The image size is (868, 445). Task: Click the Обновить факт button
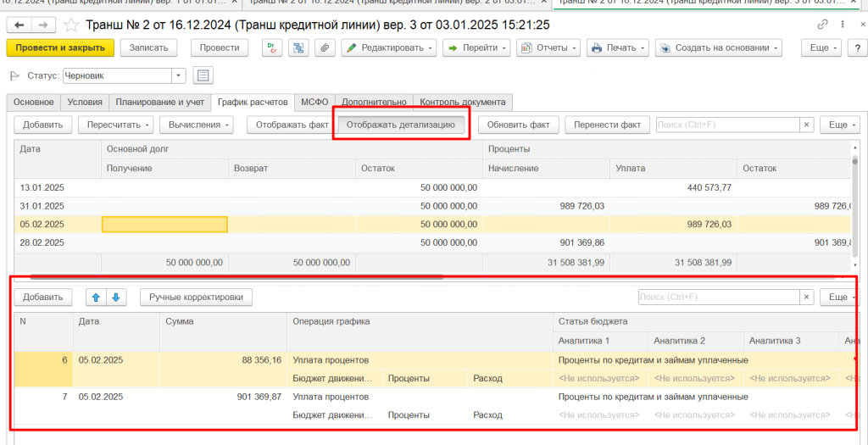[518, 125]
